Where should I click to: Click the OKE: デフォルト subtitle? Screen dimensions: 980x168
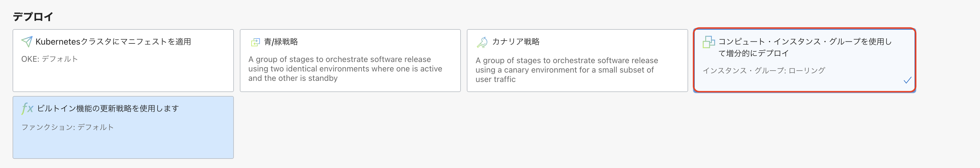49,59
